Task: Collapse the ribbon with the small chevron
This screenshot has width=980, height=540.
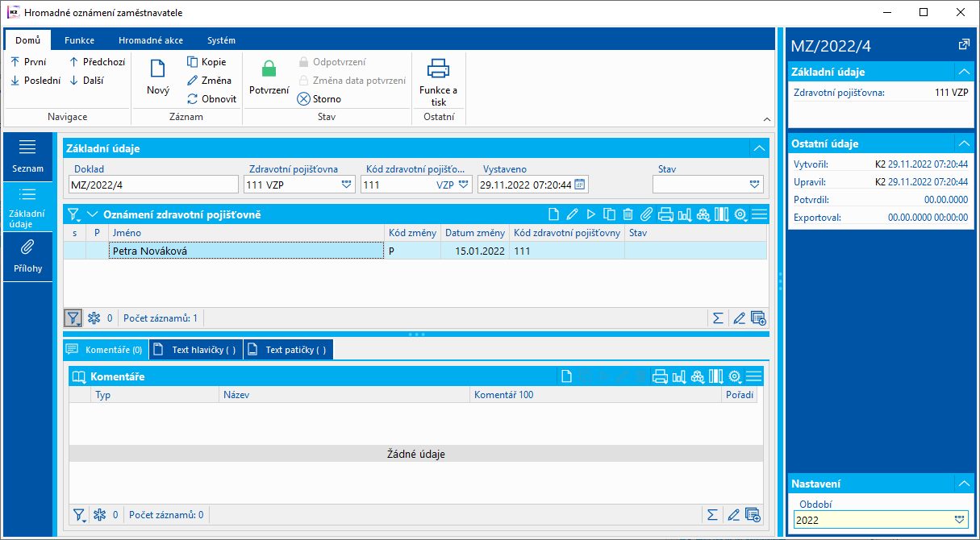Action: tap(767, 119)
